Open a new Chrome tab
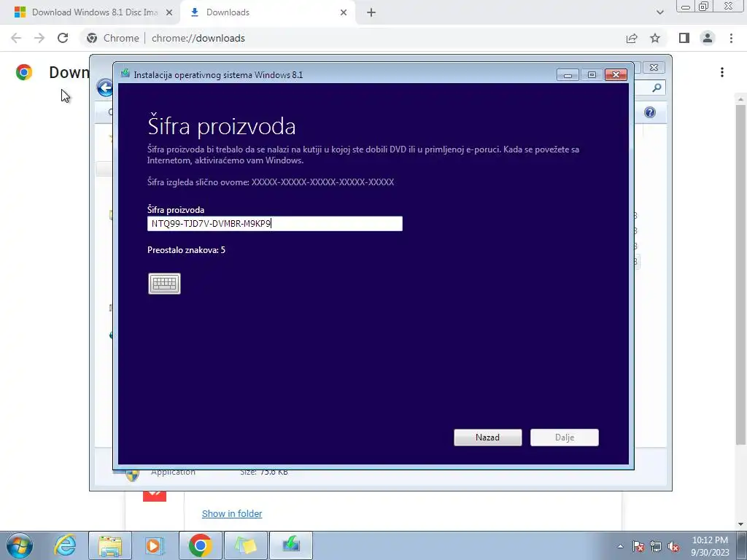747x560 pixels. click(371, 13)
